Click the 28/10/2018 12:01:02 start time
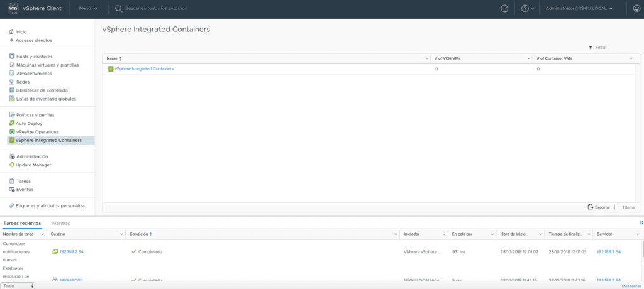 click(x=518, y=252)
